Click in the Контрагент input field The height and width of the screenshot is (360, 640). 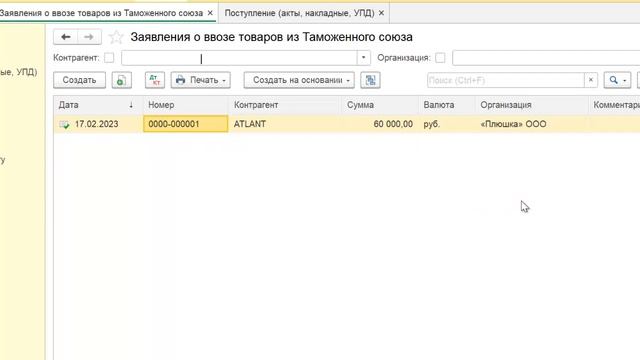[239, 58]
